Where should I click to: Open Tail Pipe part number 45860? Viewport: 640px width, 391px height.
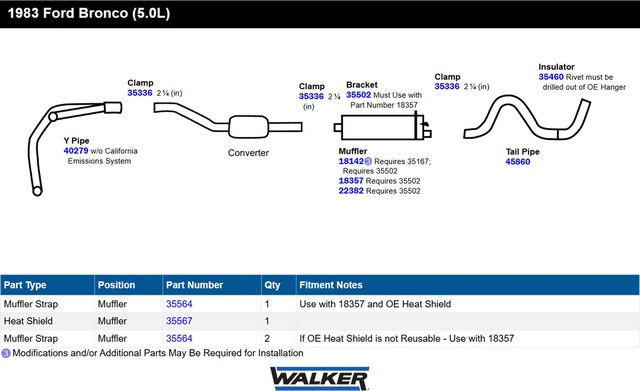pyautogui.click(x=518, y=162)
